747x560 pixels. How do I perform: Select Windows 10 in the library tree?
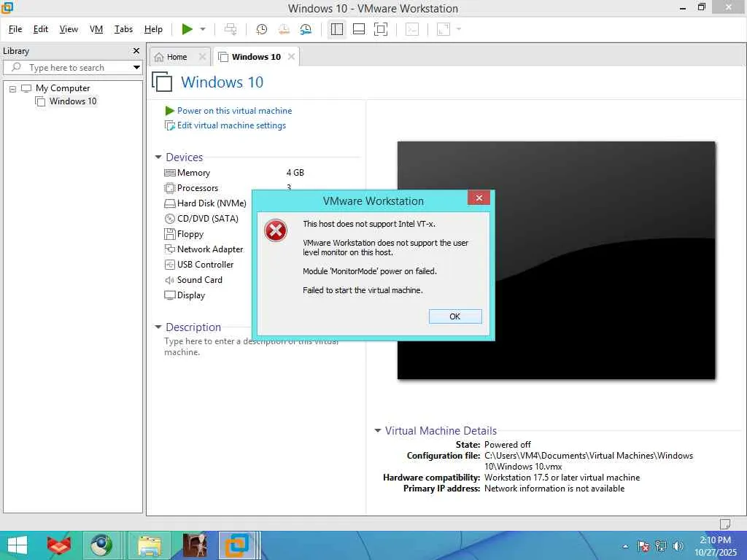72,101
